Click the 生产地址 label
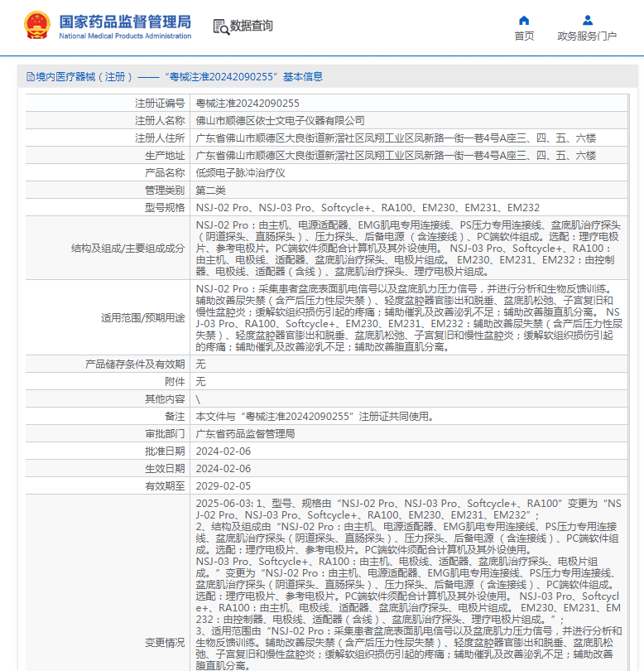The width and height of the screenshot is (644, 671). pos(165,156)
